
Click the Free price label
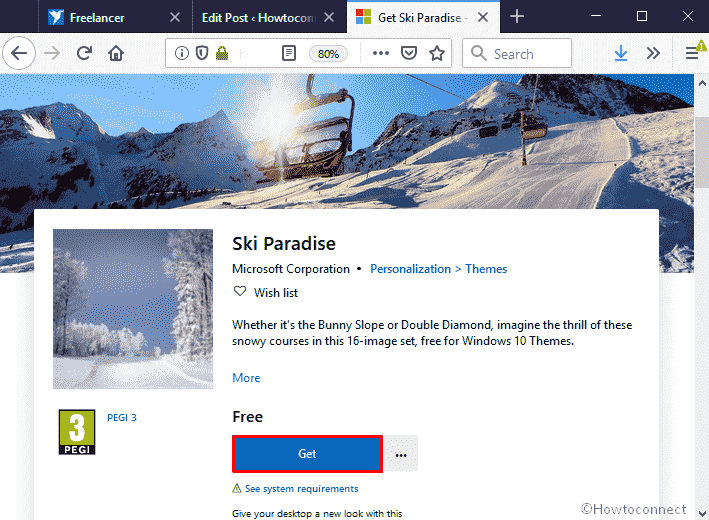click(247, 416)
